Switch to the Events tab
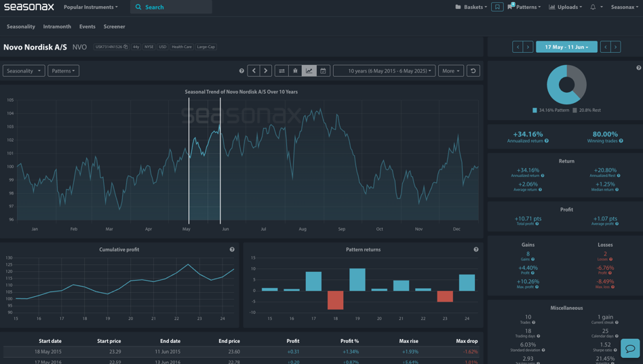The width and height of the screenshot is (643, 364). [87, 26]
